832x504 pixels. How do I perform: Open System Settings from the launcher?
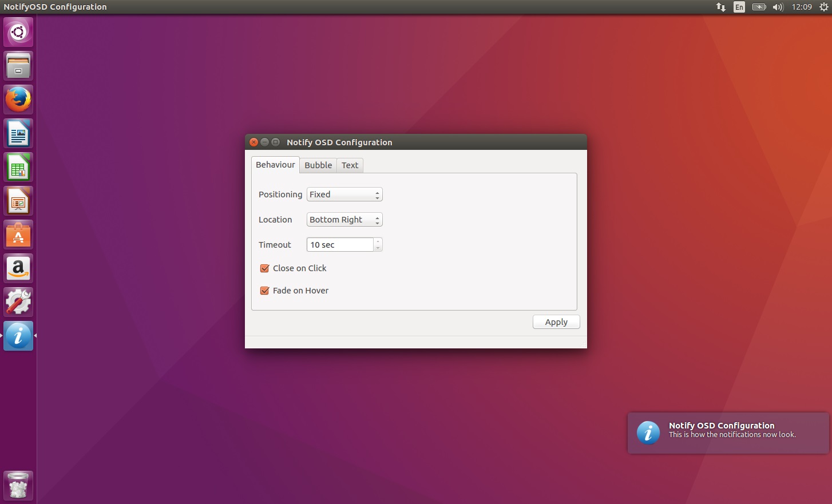click(x=18, y=302)
